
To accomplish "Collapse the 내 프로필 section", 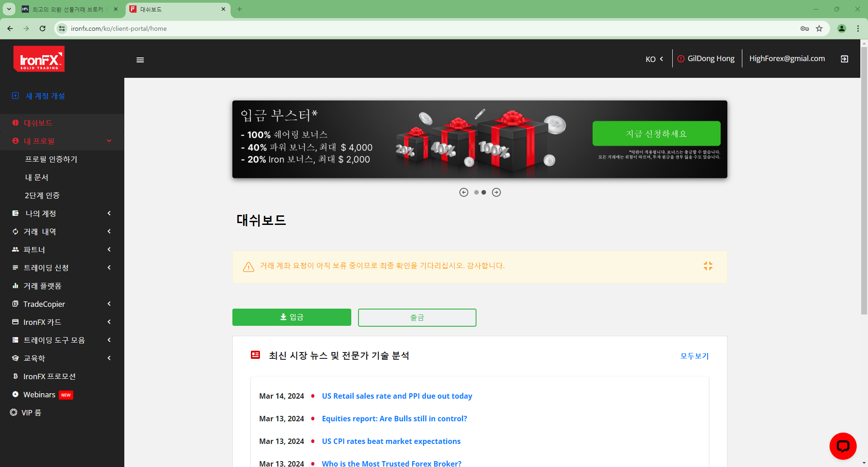I will point(108,141).
